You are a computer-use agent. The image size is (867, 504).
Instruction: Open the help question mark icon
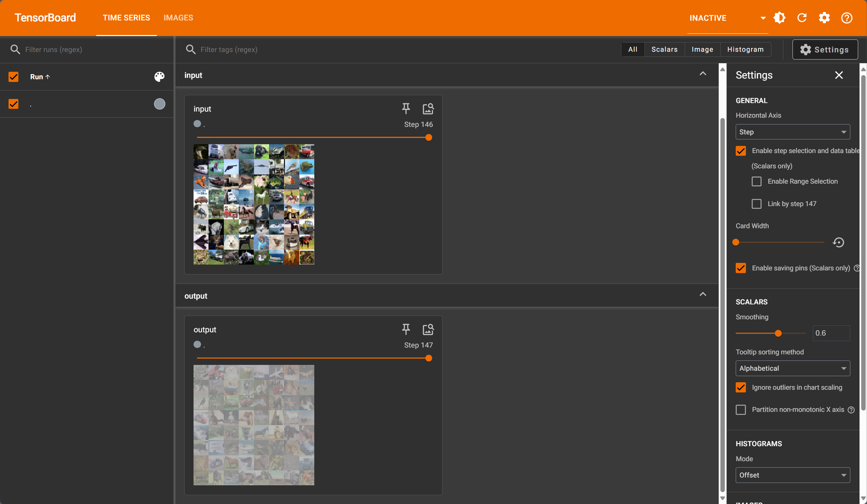pyautogui.click(x=846, y=18)
